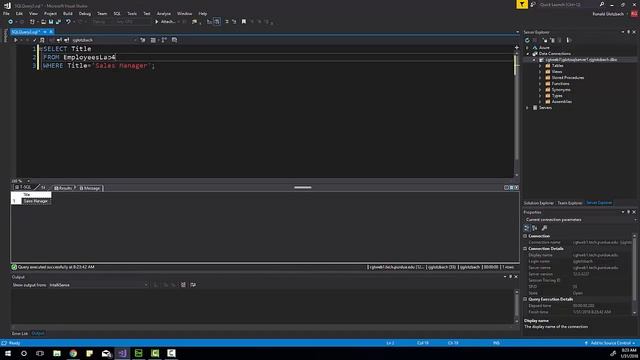Image resolution: width=640 pixels, height=360 pixels.
Task: Open the editor zoom percentage dropdown
Action: tap(28, 181)
